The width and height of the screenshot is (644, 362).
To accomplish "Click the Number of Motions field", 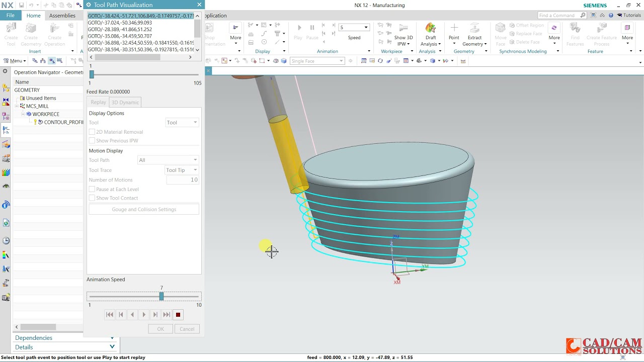I will click(183, 180).
